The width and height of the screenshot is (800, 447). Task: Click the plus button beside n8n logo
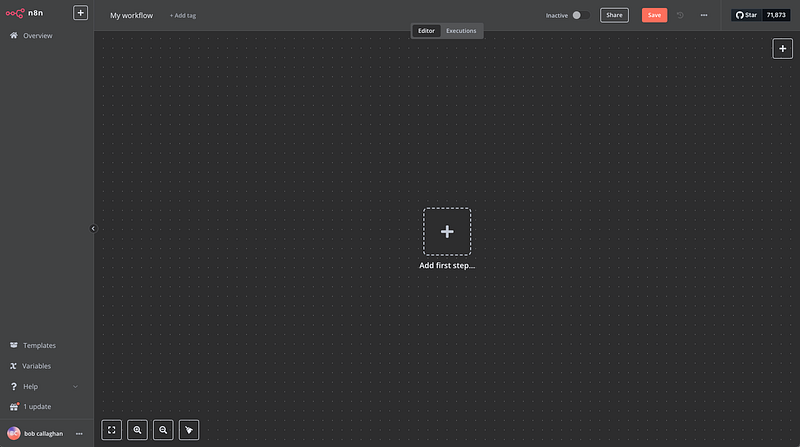click(x=80, y=14)
